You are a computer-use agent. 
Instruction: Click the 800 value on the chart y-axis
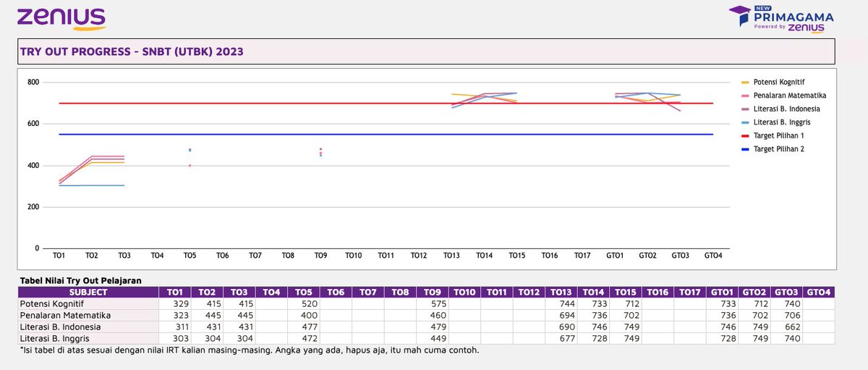[33, 82]
